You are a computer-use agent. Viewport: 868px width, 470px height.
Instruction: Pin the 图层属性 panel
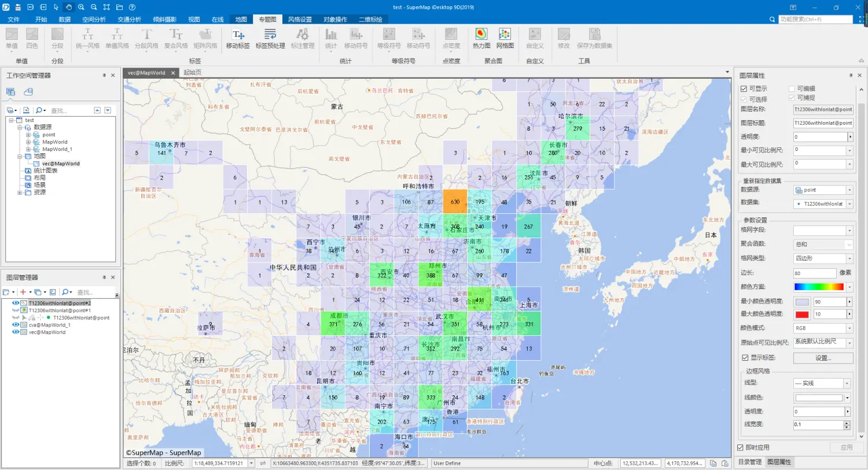tap(851, 76)
